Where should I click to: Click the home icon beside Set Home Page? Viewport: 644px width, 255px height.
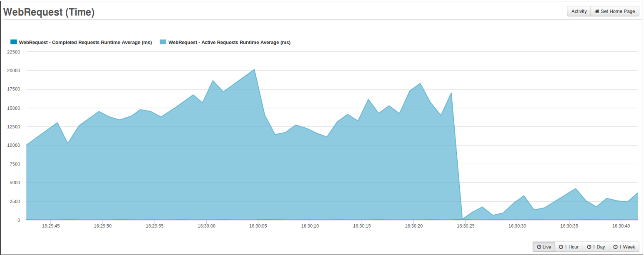[x=597, y=11]
